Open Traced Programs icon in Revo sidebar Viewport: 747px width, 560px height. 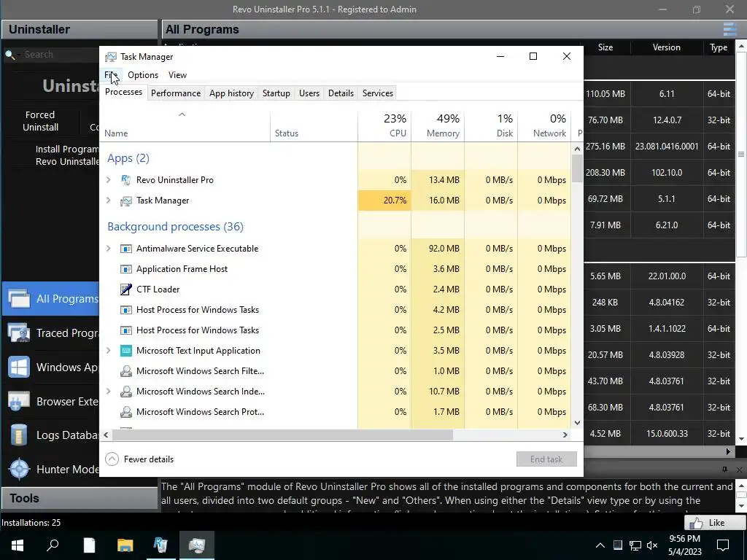19,332
